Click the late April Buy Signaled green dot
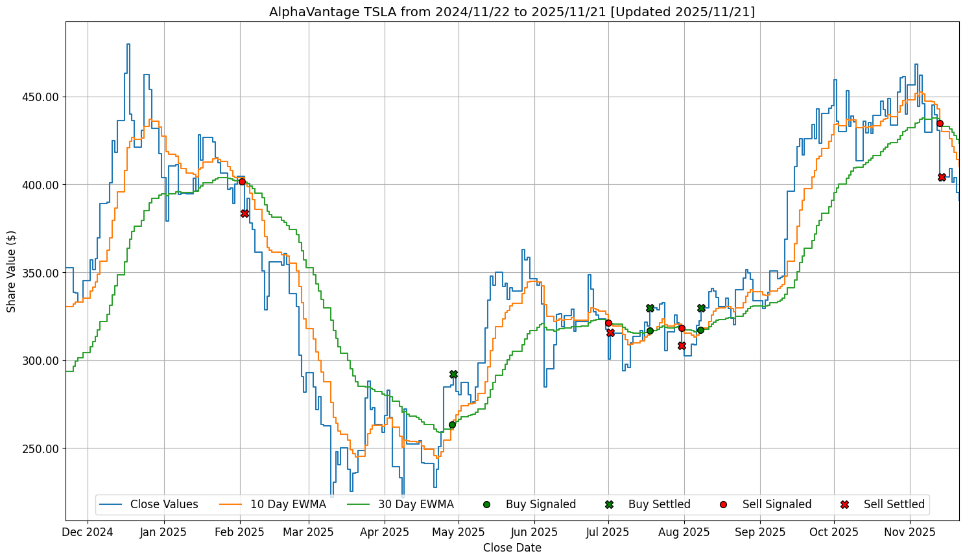This screenshot has width=965, height=560. (x=452, y=425)
